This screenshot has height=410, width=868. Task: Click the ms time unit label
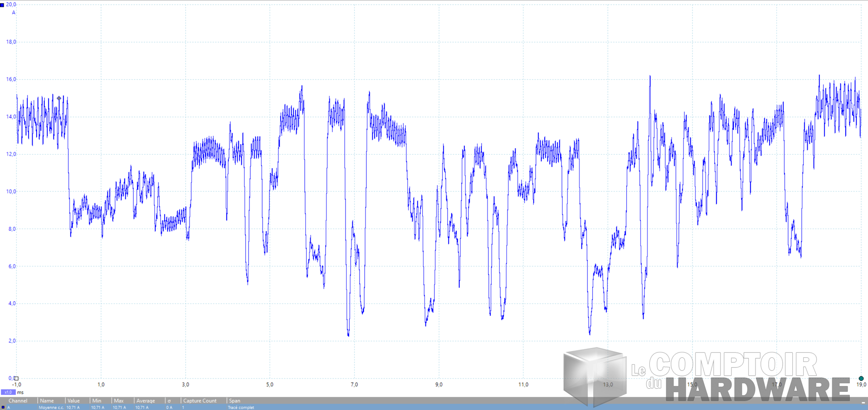[20, 392]
